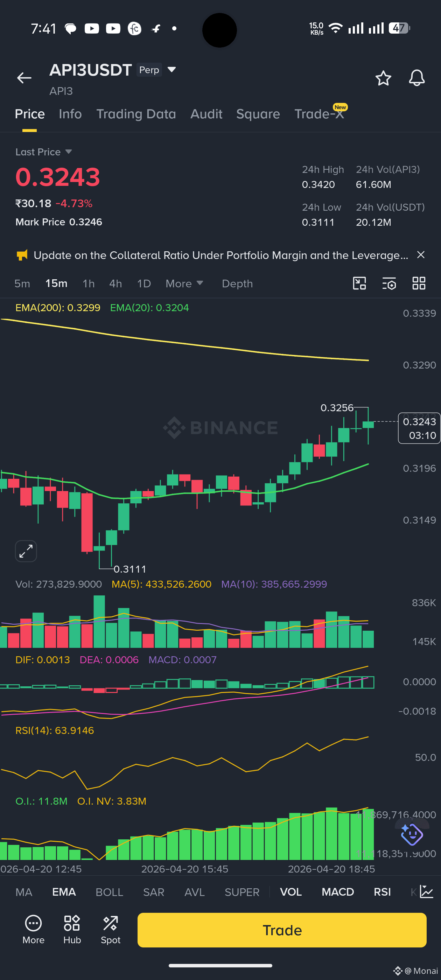Screen dimensions: 441x980
Task: Open the Audit tab
Action: (x=206, y=114)
